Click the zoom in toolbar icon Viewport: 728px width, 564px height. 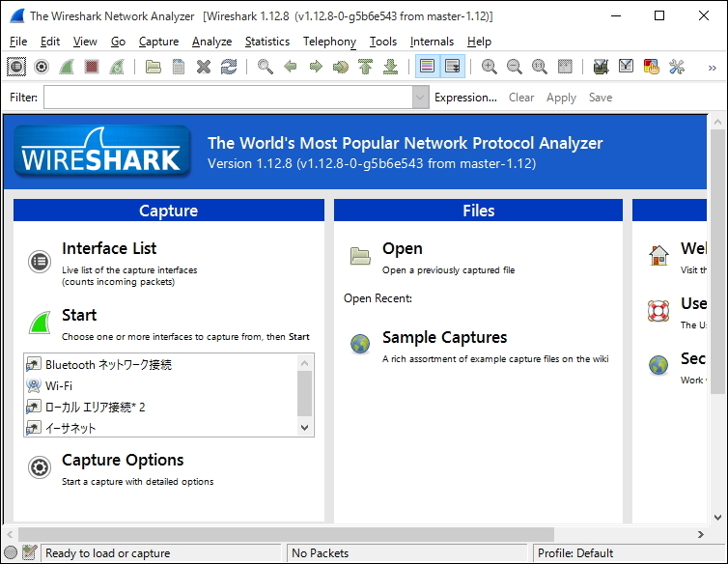pos(489,67)
